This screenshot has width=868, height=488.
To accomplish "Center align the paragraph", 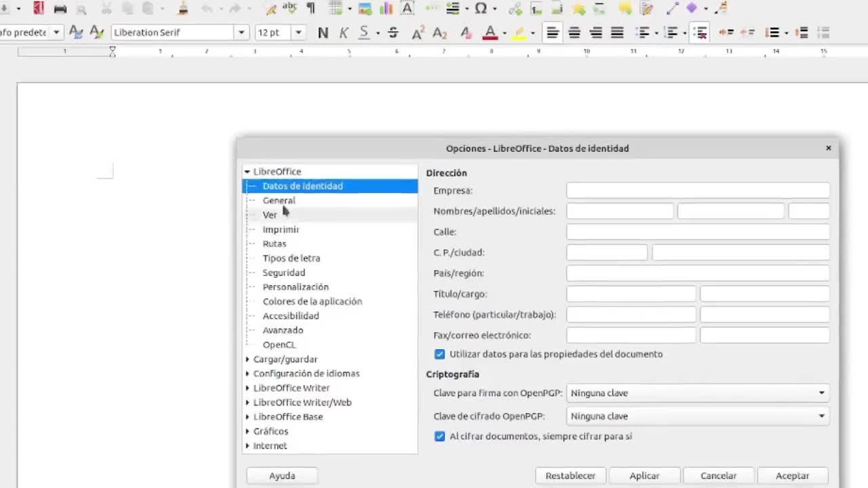I will tap(574, 33).
